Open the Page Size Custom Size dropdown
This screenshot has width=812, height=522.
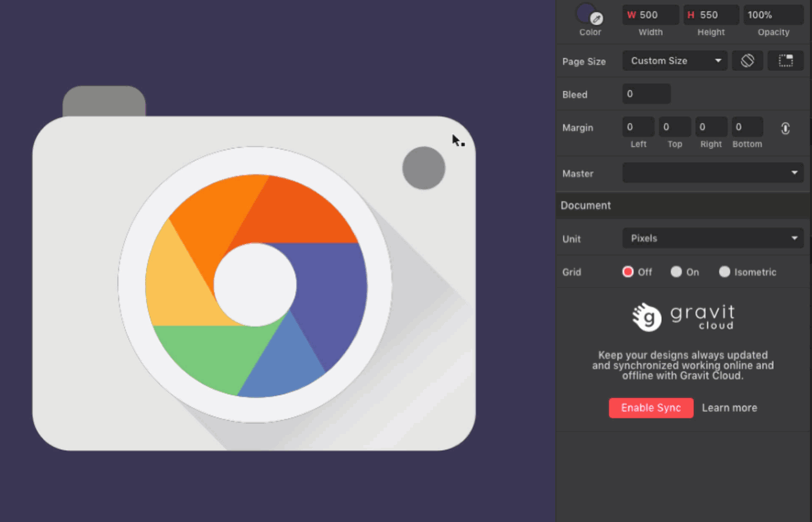674,61
